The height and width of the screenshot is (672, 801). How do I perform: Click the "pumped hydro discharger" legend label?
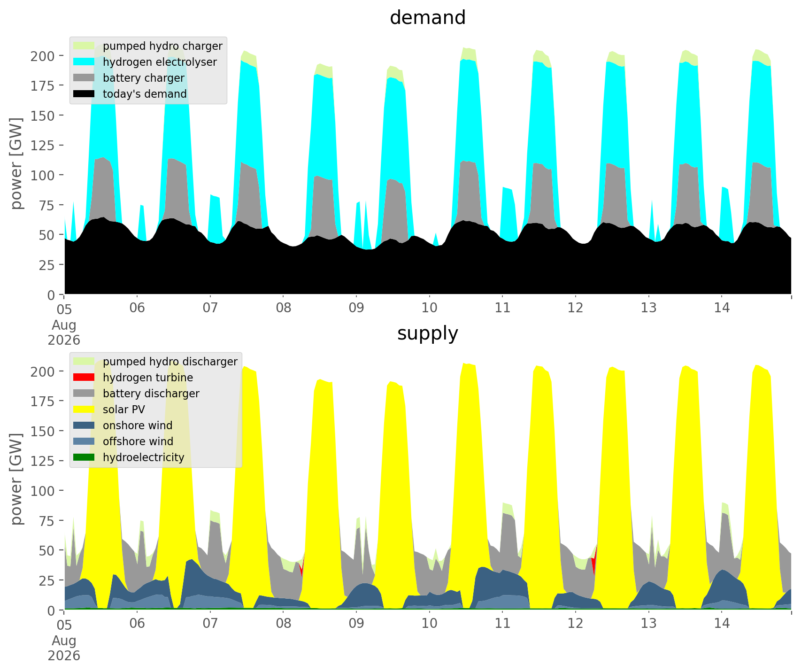pyautogui.click(x=170, y=362)
